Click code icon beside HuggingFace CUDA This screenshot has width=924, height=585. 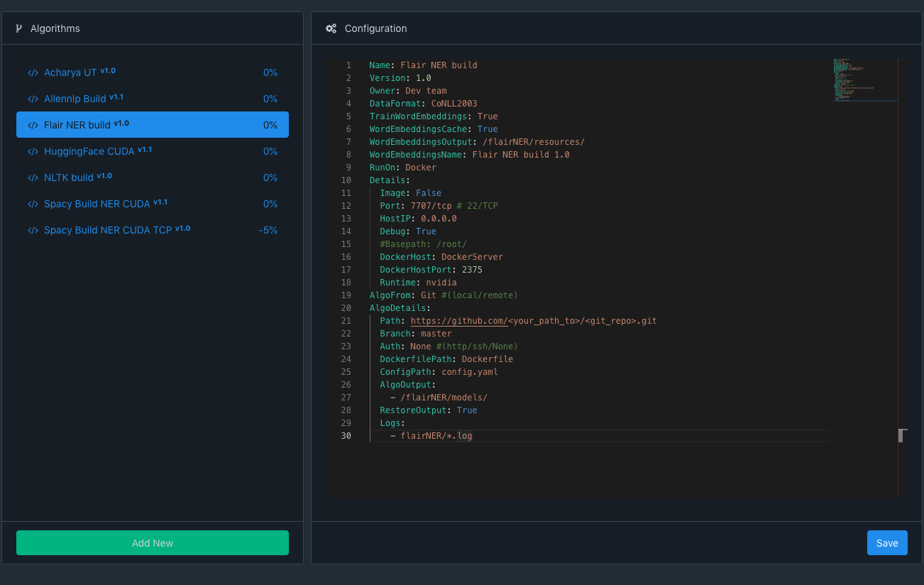pos(33,152)
